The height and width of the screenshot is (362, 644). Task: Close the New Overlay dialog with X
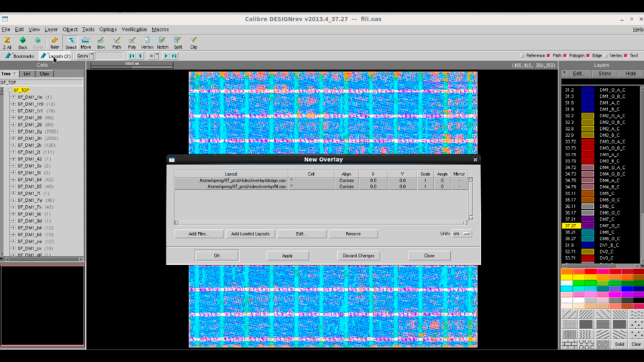pos(475,160)
